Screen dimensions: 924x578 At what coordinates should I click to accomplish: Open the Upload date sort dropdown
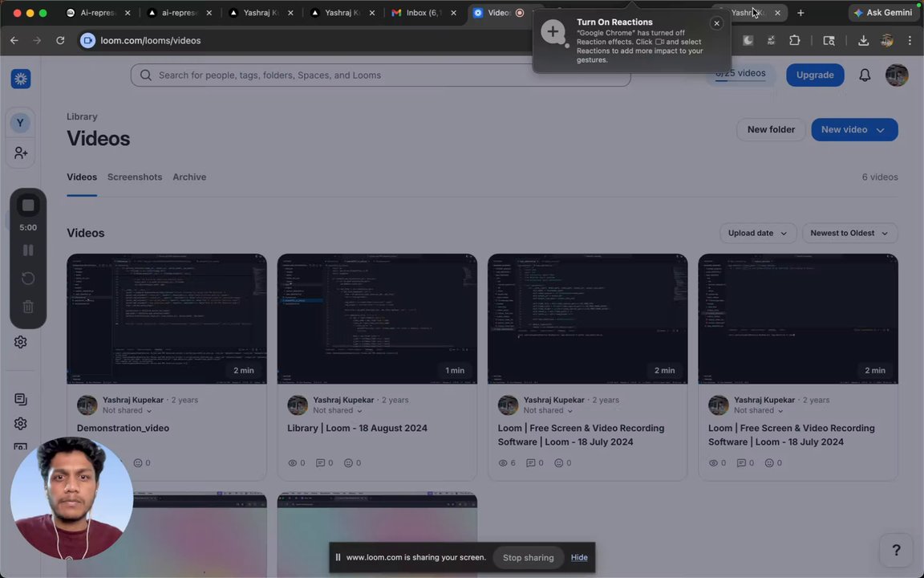point(758,233)
